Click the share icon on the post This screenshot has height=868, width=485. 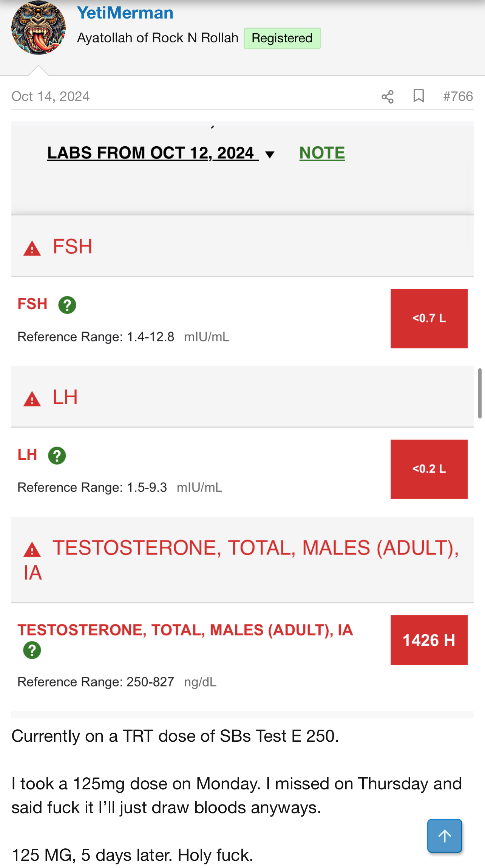(x=388, y=97)
